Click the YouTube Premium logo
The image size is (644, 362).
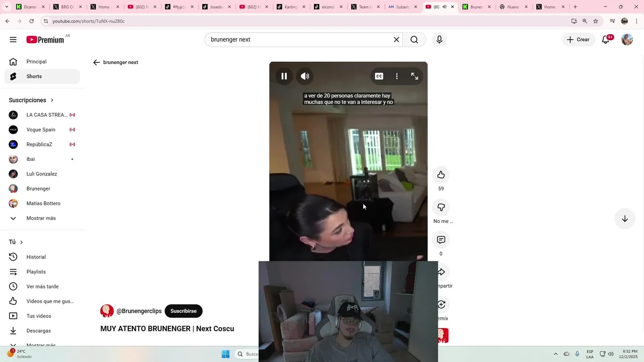(46, 40)
